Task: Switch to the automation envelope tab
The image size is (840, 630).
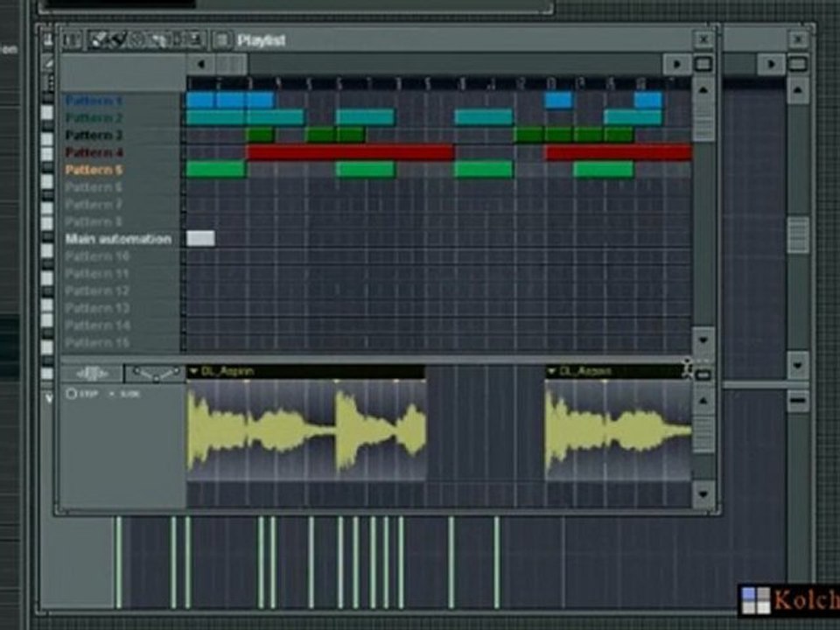Action: (x=155, y=374)
